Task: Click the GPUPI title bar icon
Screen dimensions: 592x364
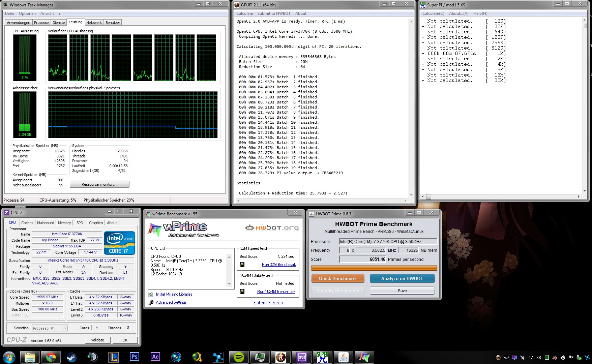Action: click(237, 5)
